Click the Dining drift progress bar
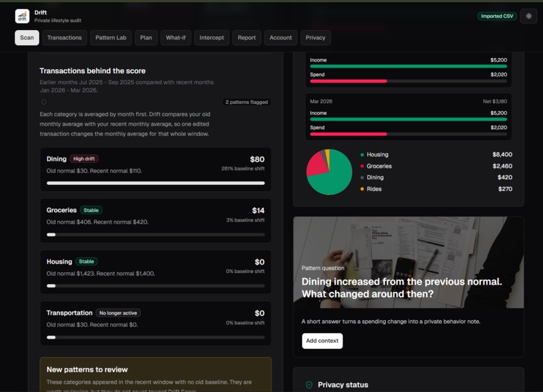This screenshot has height=392, width=543. [155, 183]
